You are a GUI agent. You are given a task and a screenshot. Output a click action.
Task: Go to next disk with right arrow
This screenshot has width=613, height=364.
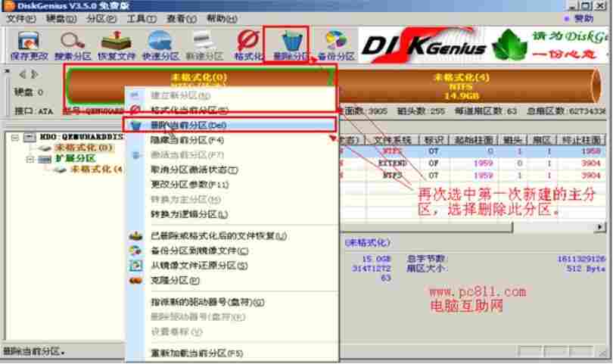coord(35,74)
